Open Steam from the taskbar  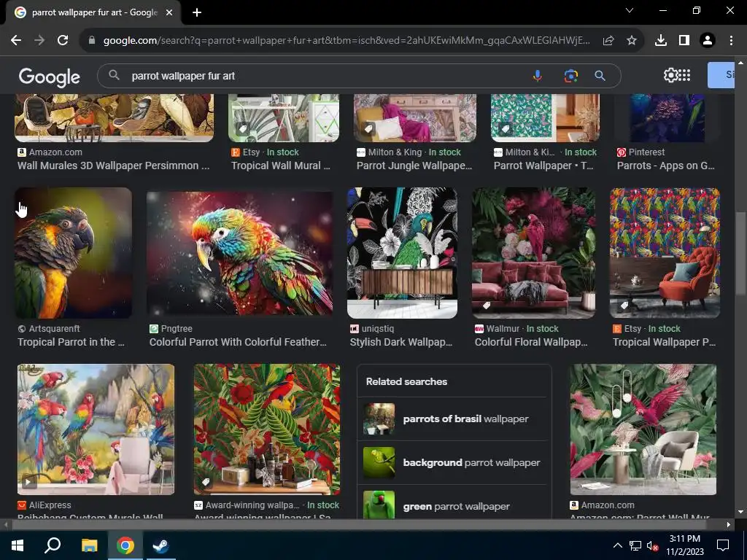[160, 545]
